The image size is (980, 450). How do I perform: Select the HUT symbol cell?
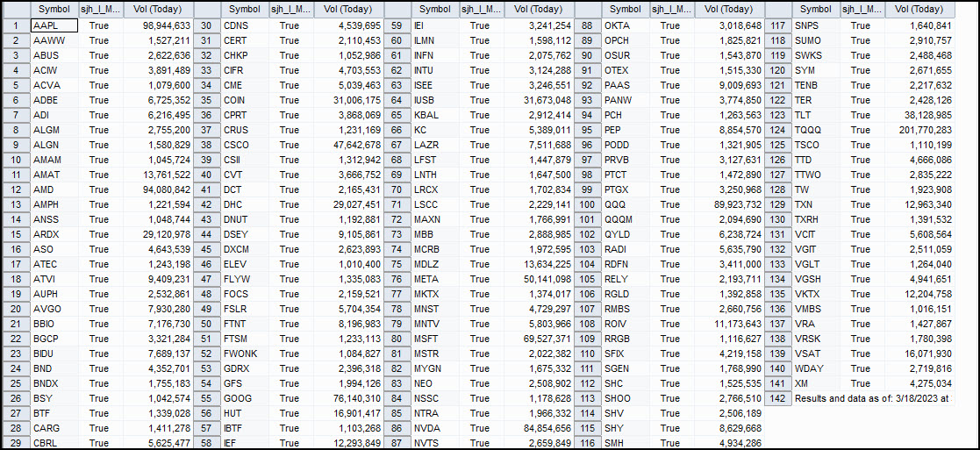pyautogui.click(x=245, y=413)
